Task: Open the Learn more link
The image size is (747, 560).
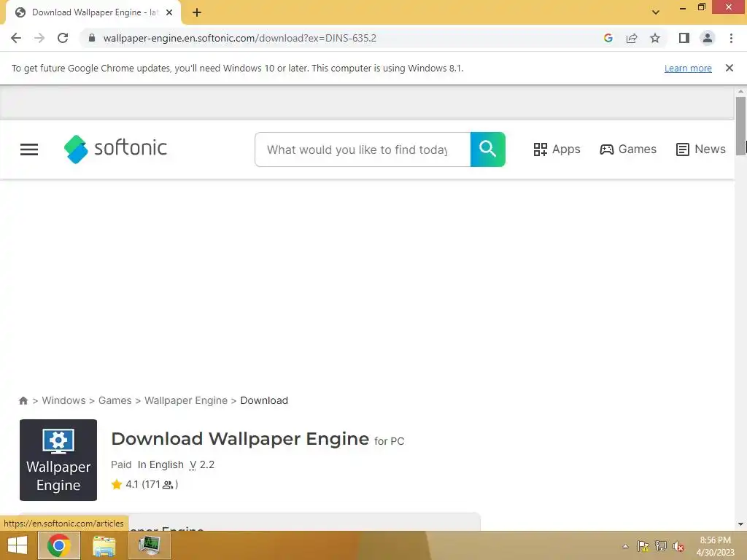Action: [x=688, y=68]
